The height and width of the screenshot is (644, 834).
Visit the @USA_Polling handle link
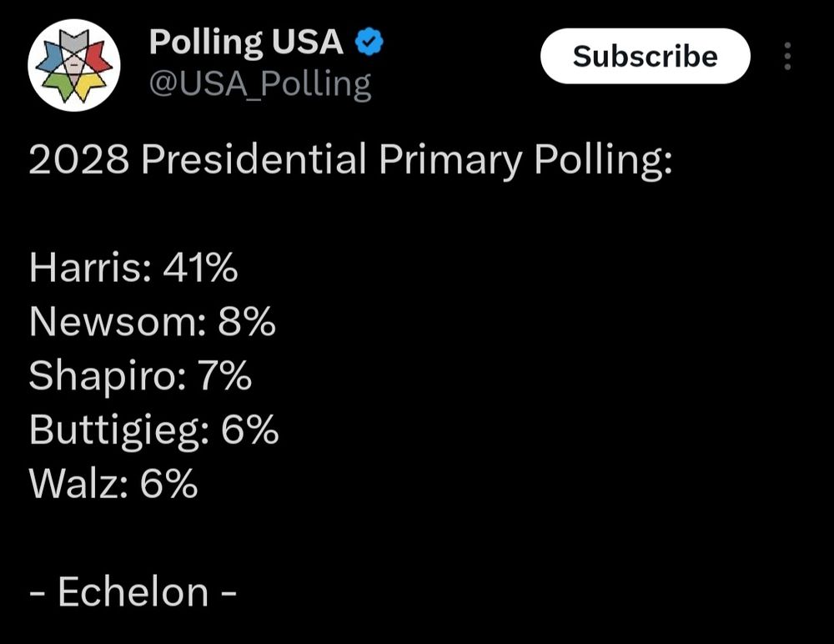(260, 84)
